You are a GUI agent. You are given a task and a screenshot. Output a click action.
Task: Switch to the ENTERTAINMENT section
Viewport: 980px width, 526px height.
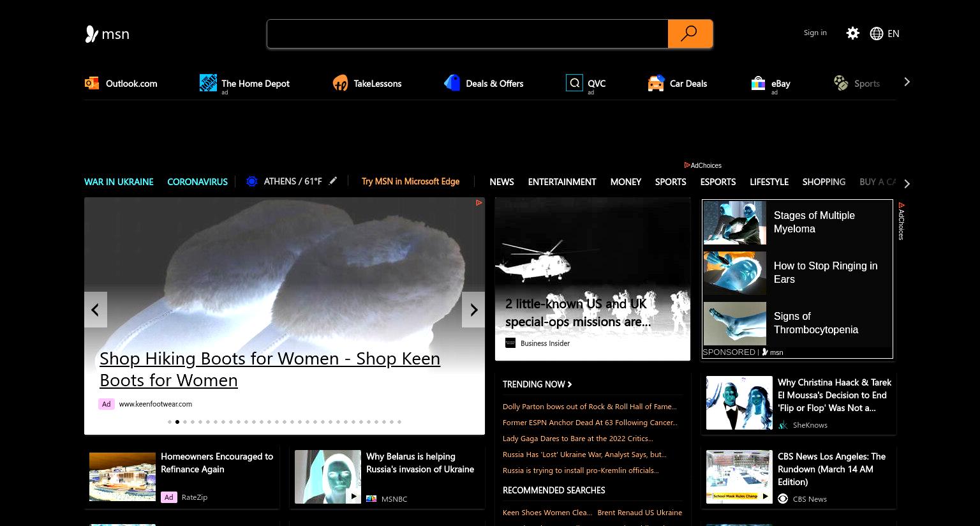562,182
